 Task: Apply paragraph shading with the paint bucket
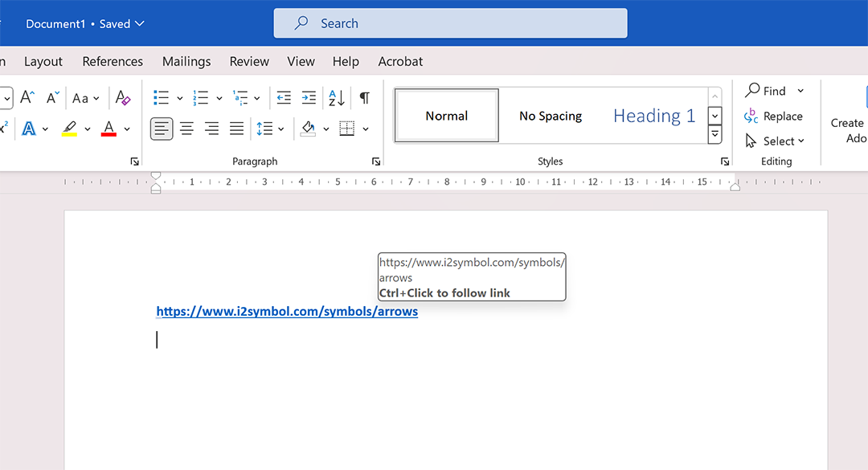click(x=309, y=129)
